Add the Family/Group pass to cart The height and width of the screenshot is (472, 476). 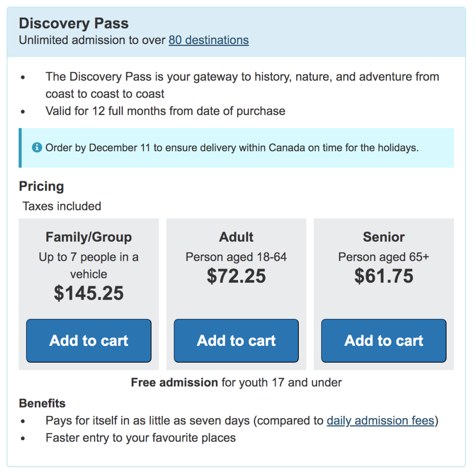pos(89,341)
